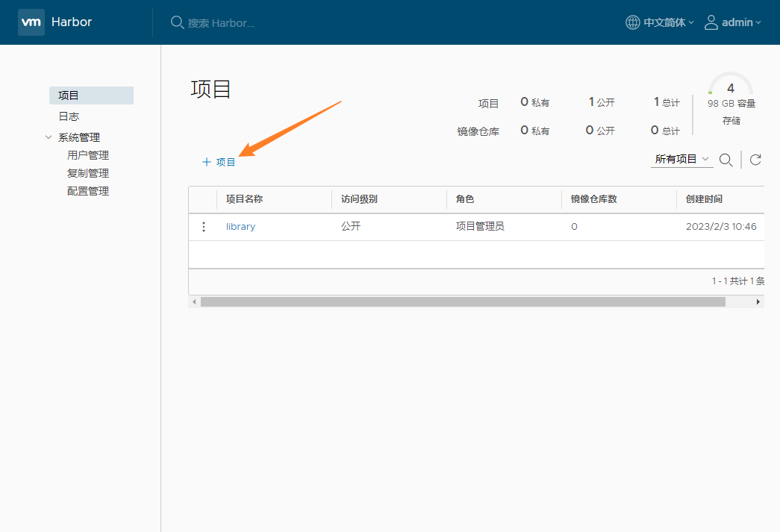Viewport: 780px width, 532px height.
Task: Click the + 项目 new project button
Action: tap(219, 162)
